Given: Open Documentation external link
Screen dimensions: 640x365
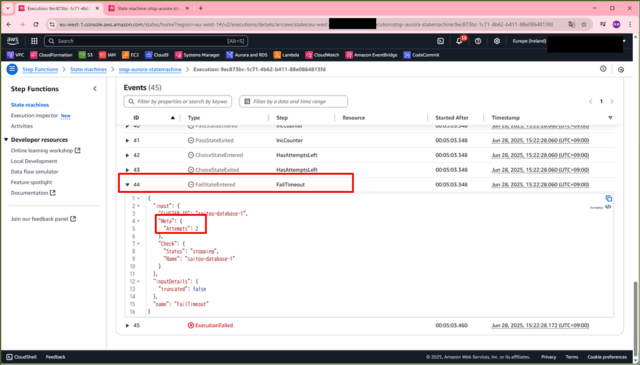Looking at the screenshot, I should pos(33,193).
